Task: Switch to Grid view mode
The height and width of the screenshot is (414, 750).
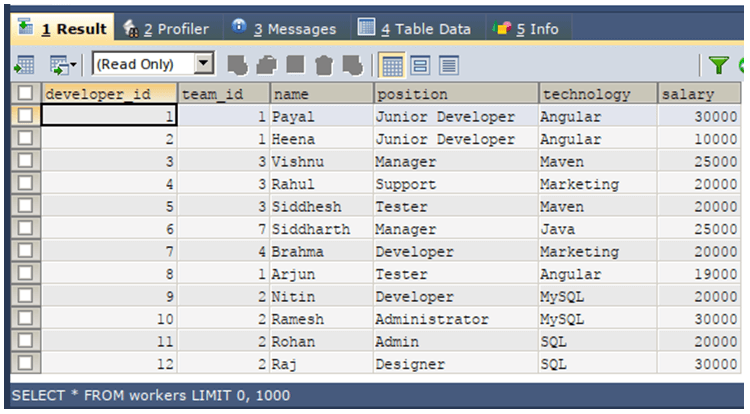Action: click(392, 65)
